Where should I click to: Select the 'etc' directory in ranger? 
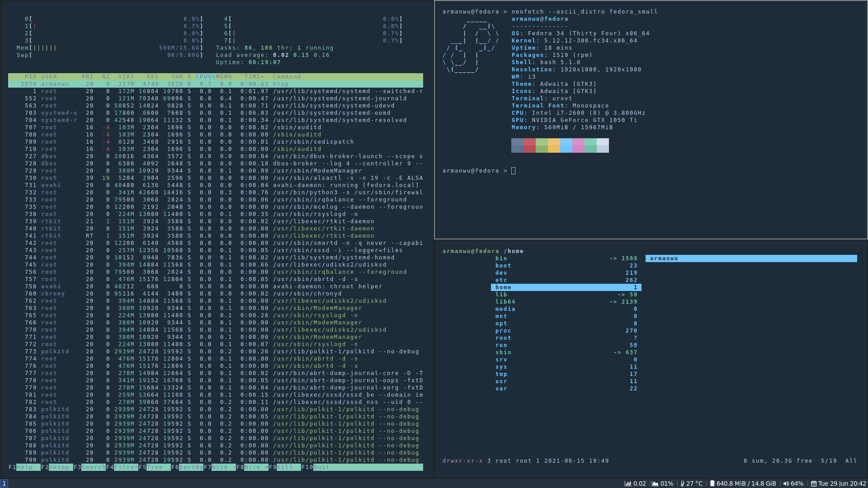pyautogui.click(x=566, y=280)
